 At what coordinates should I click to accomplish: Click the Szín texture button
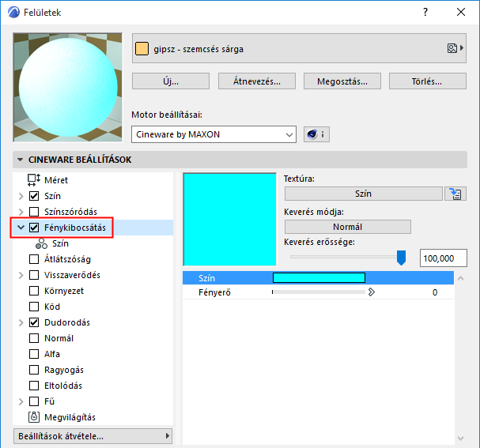point(364,194)
